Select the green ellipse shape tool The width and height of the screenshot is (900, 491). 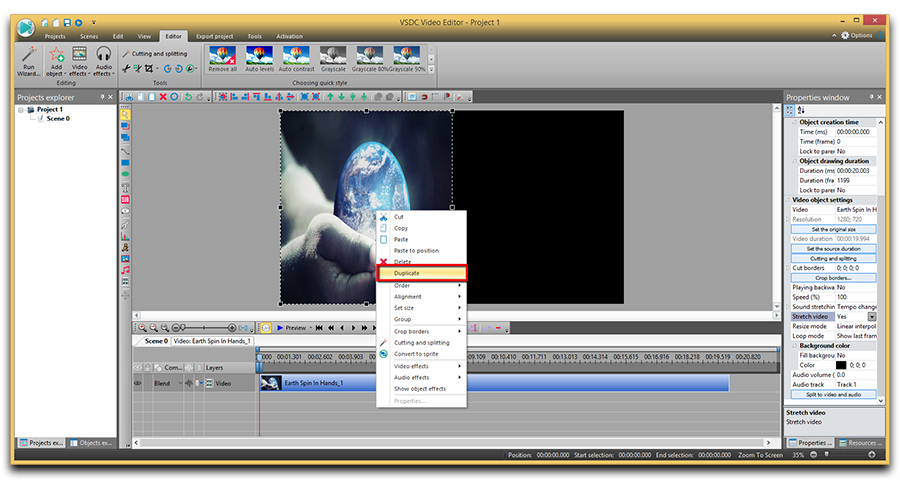click(125, 174)
